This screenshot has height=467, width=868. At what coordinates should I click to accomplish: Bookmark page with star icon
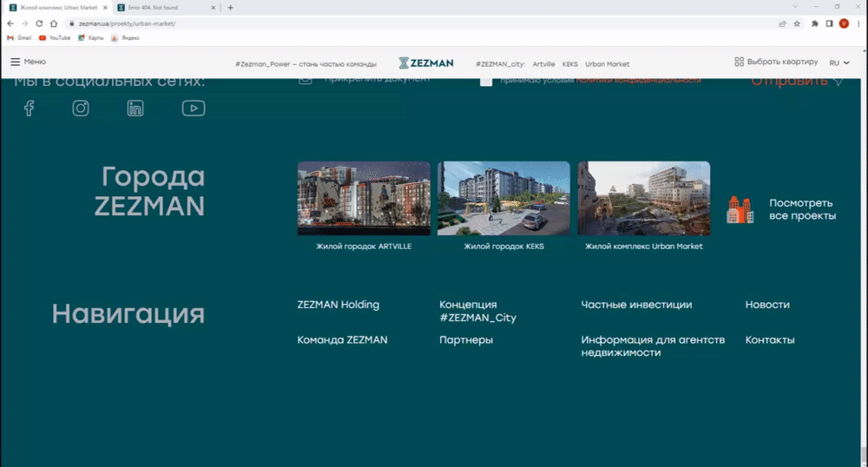pyautogui.click(x=797, y=23)
